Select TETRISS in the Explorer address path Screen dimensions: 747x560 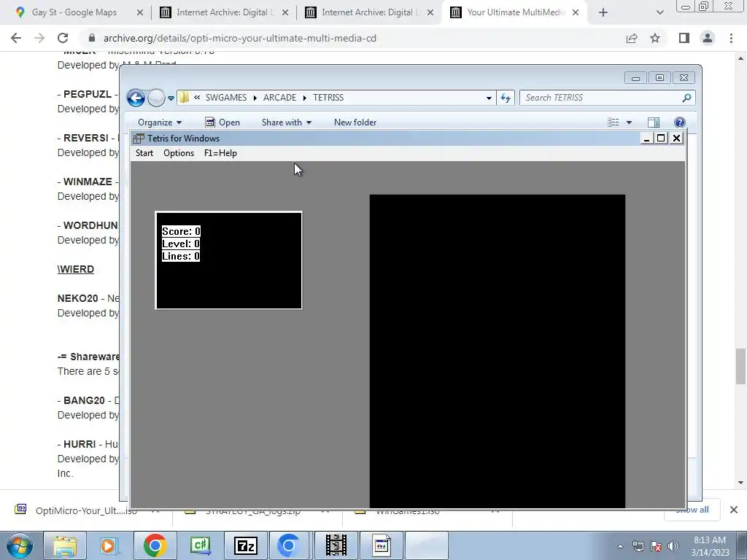coord(328,98)
